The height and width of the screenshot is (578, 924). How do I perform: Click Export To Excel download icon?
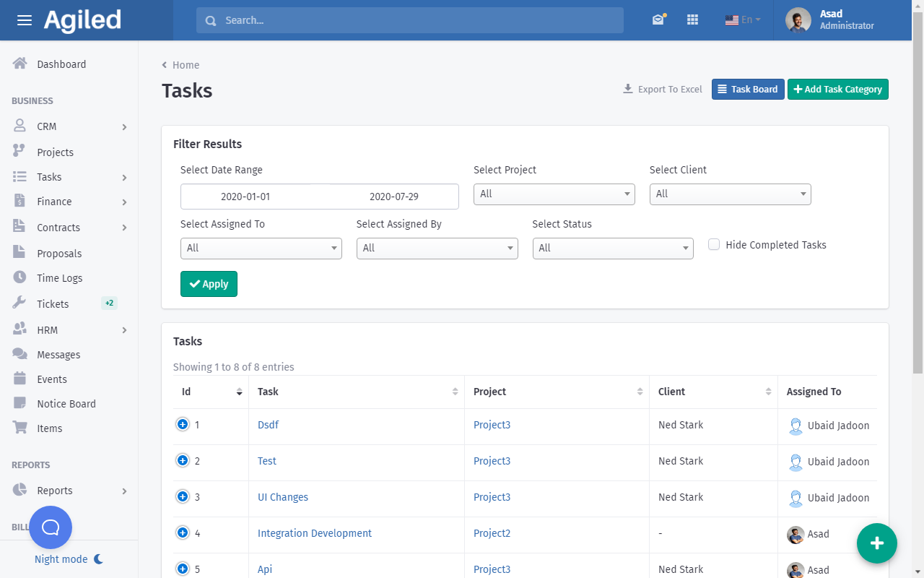627,90
